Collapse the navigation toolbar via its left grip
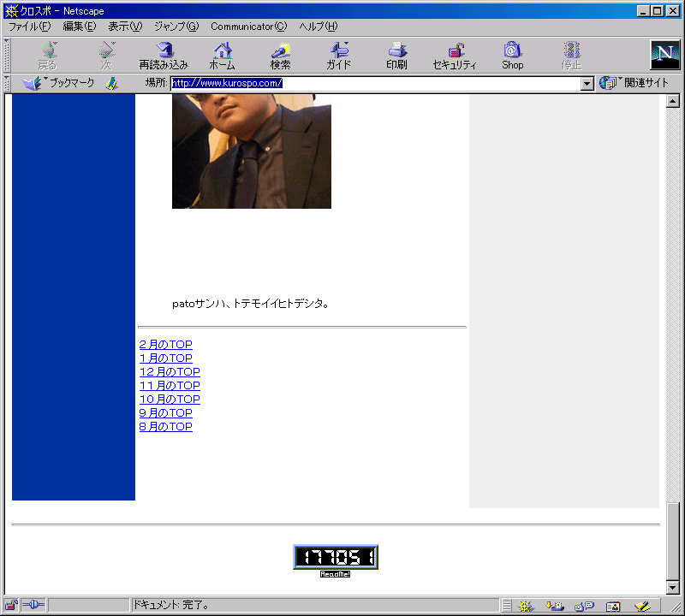 click(7, 56)
